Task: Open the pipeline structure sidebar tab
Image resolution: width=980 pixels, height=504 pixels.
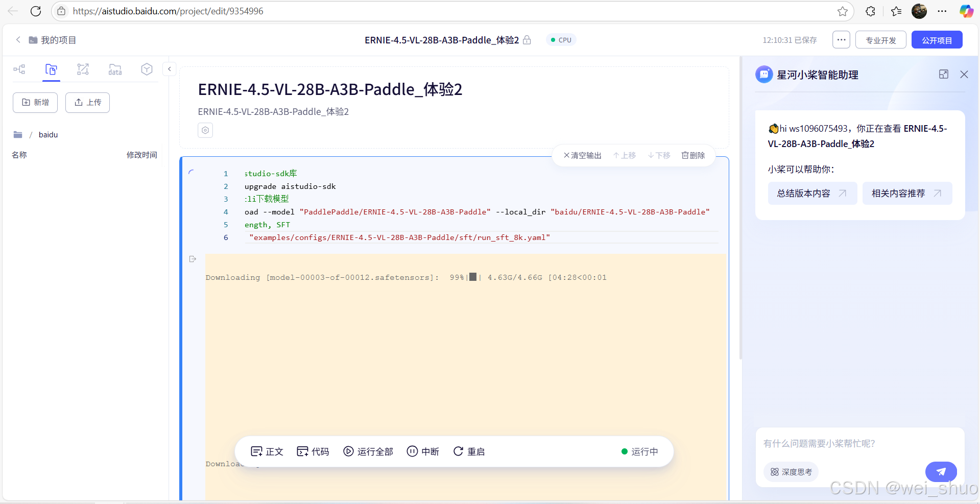Action: 19,69
